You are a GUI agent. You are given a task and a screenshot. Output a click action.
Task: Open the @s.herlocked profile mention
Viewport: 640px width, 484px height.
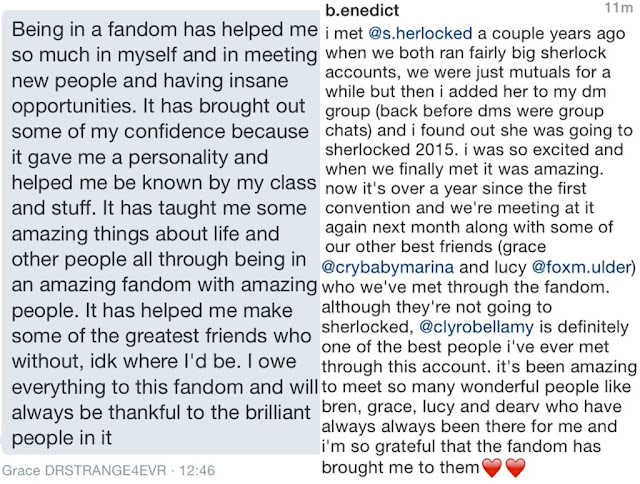[x=420, y=33]
